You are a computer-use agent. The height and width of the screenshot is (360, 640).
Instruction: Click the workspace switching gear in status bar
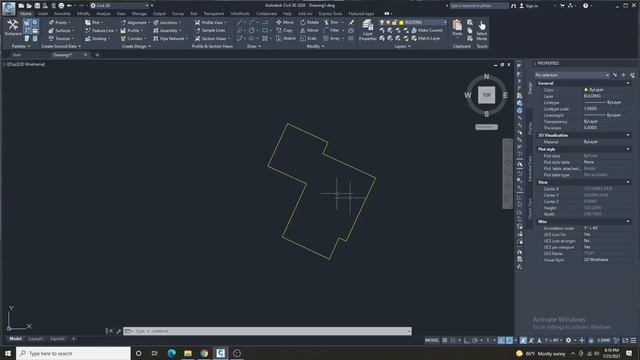click(568, 340)
